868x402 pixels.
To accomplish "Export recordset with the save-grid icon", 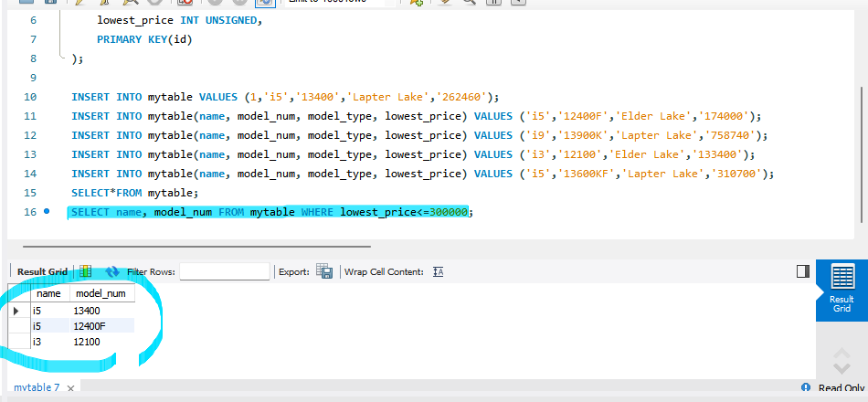I will 323,271.
